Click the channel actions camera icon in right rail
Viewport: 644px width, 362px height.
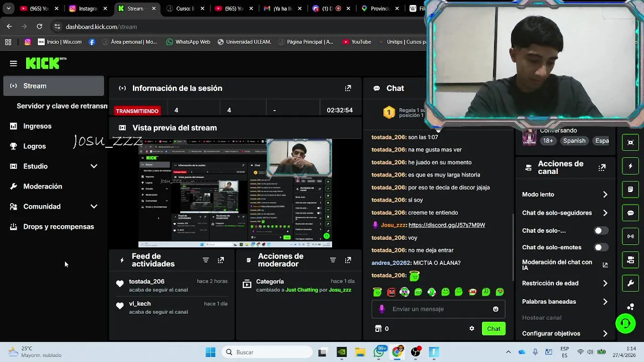pos(630,260)
